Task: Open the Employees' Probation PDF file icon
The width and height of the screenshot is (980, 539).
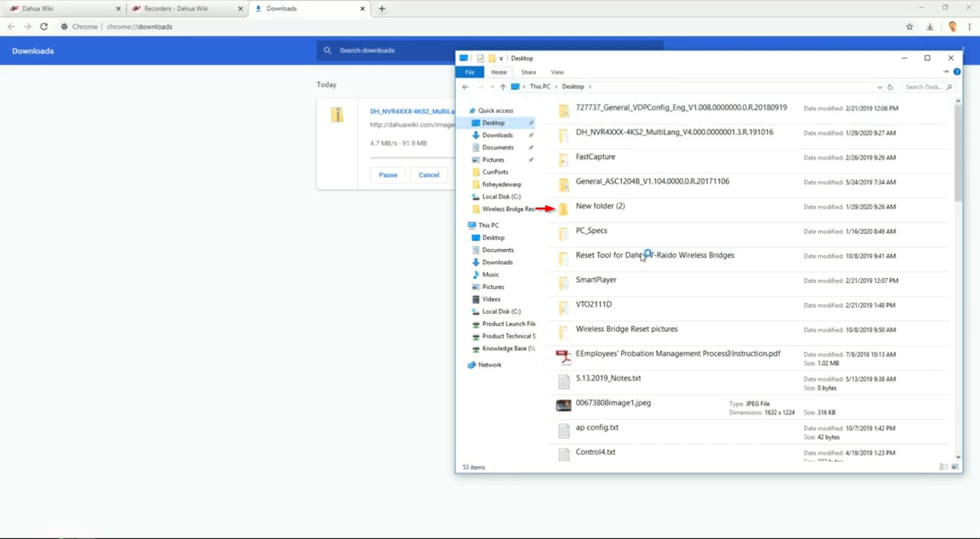Action: pyautogui.click(x=563, y=357)
